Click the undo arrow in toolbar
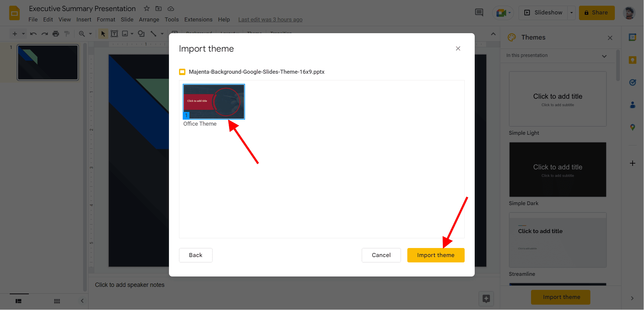 point(33,34)
